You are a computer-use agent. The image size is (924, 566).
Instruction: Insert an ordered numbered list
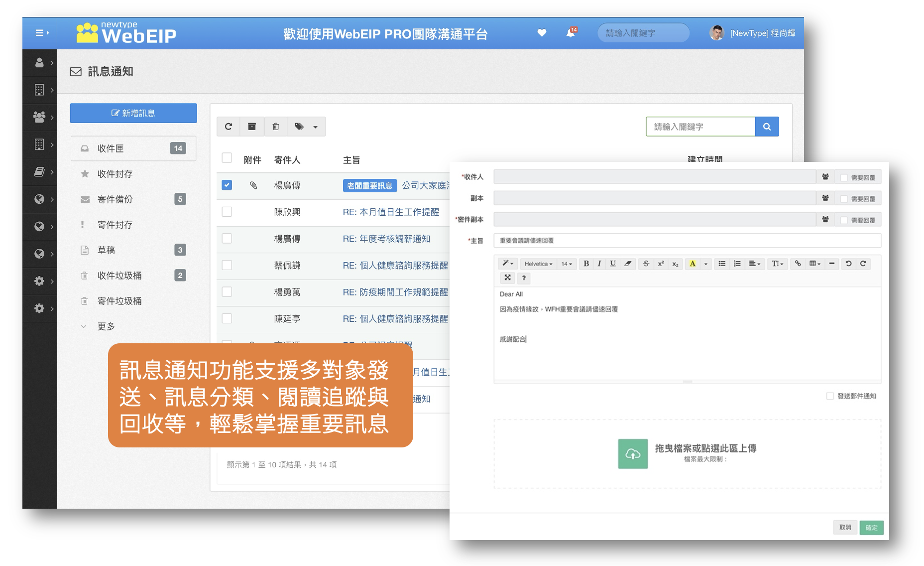pyautogui.click(x=737, y=264)
